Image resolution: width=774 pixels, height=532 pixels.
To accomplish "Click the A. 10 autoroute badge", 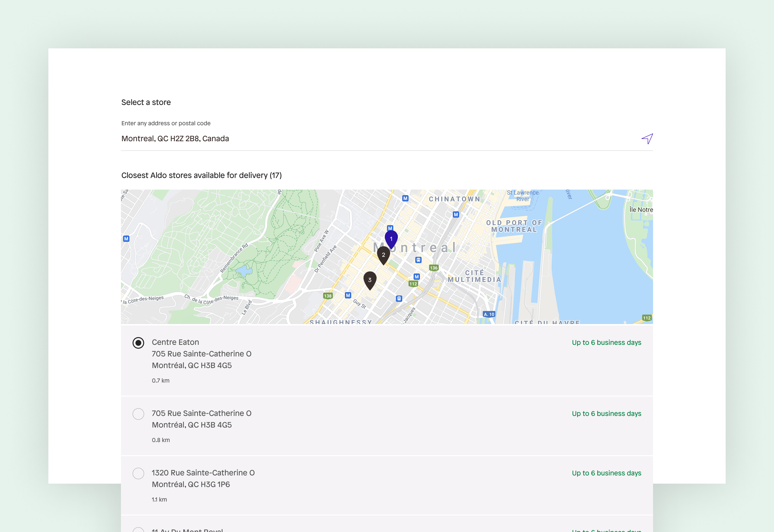I will point(489,314).
